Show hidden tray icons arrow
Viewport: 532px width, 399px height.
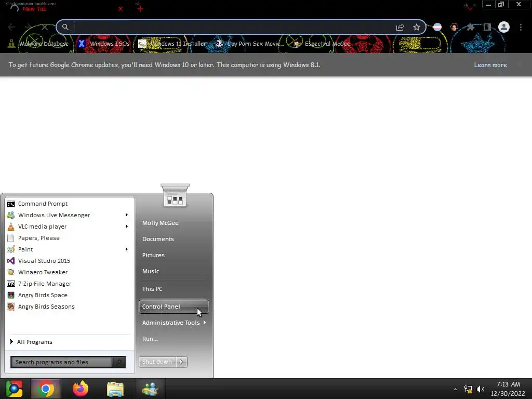[455, 389]
